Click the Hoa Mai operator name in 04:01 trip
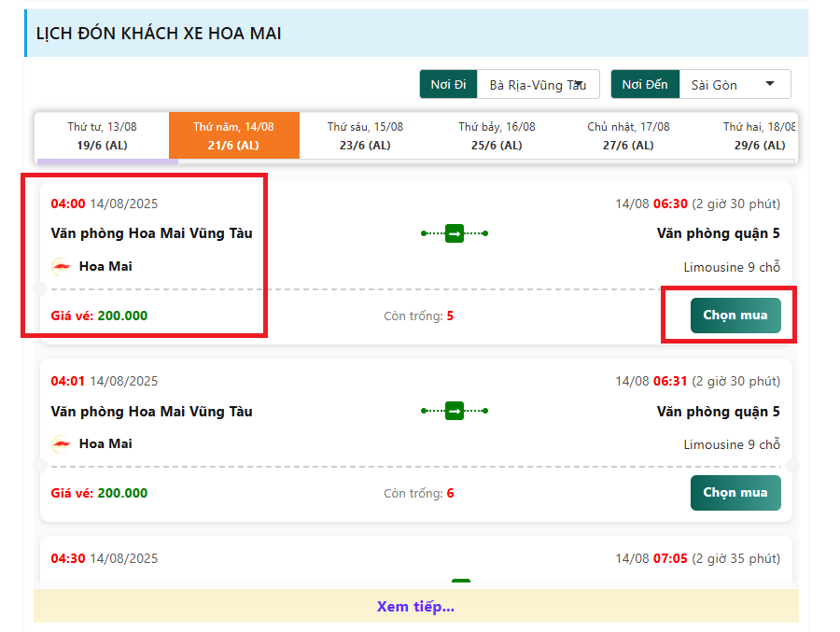 [105, 443]
